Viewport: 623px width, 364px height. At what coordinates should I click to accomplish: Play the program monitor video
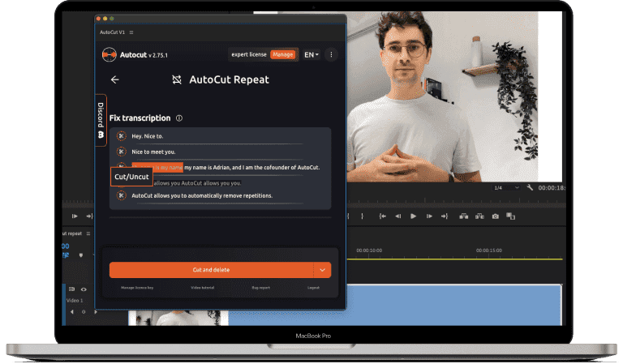tap(413, 216)
